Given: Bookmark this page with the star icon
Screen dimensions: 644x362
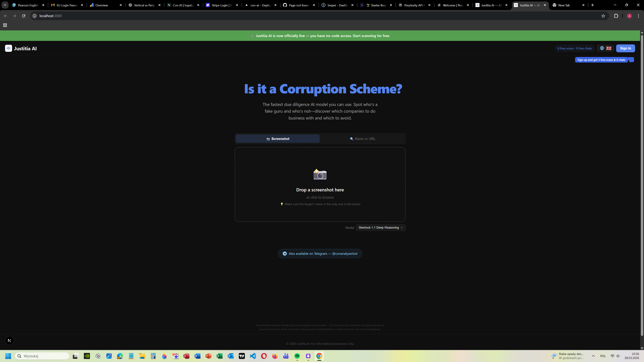Looking at the screenshot, I should coord(603,16).
